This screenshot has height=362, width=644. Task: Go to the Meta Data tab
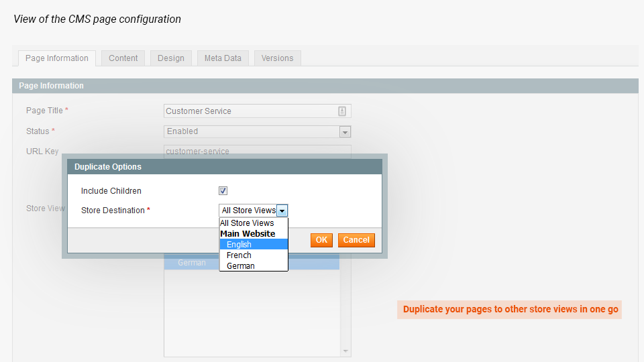pos(223,58)
